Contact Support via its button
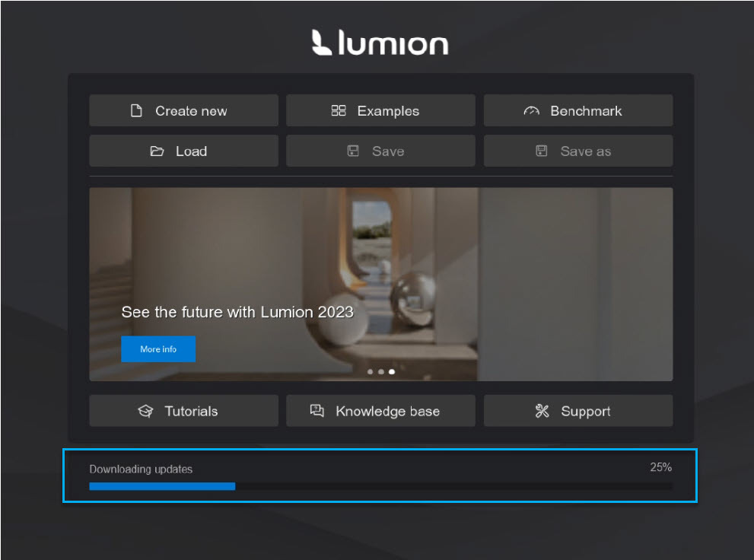Screen dimensions: 754x560 point(577,411)
